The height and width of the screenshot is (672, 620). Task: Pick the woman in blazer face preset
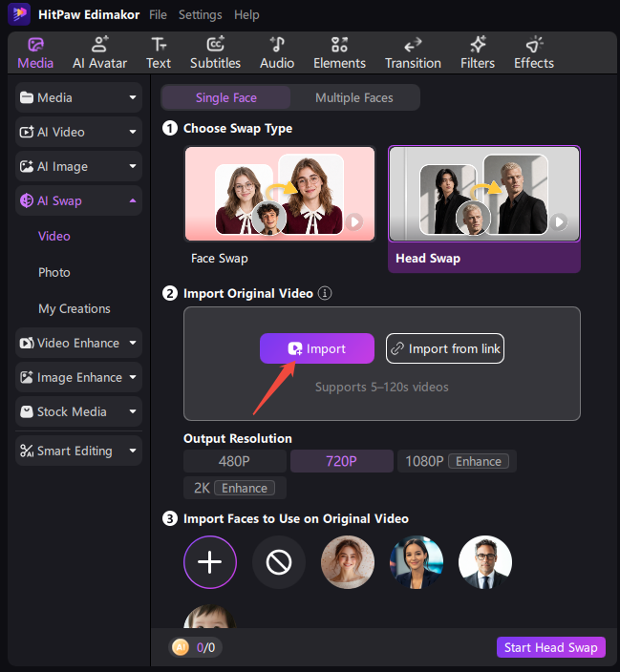click(x=417, y=562)
